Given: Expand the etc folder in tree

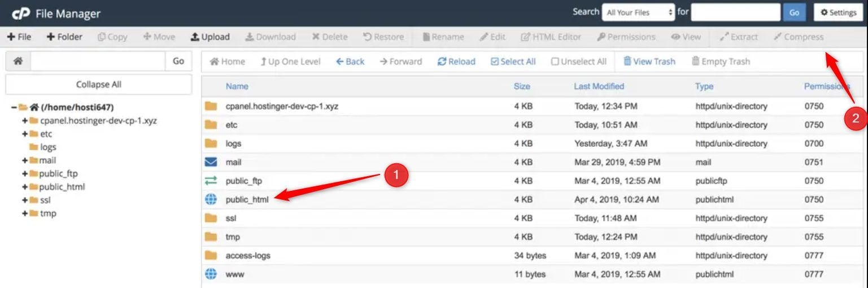Looking at the screenshot, I should click(25, 134).
